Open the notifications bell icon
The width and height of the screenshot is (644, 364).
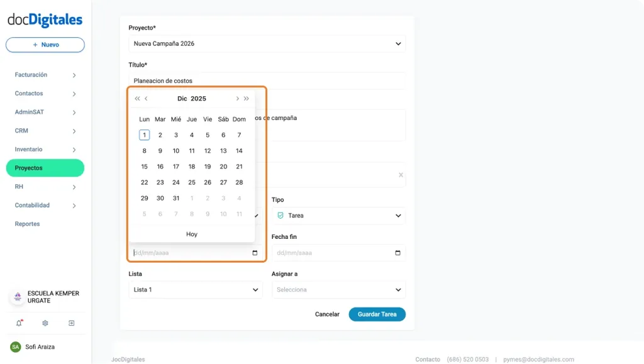click(19, 322)
